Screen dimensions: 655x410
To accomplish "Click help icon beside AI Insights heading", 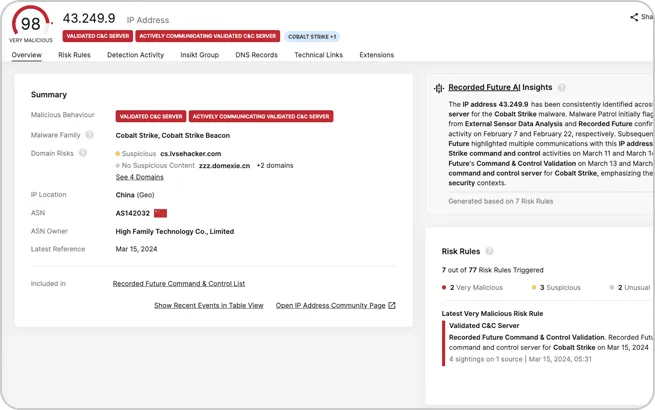I will 562,87.
